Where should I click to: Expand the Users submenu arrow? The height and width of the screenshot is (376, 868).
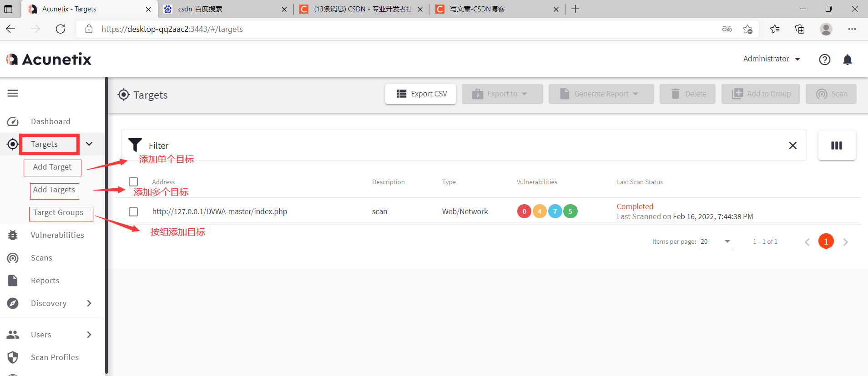(89, 335)
